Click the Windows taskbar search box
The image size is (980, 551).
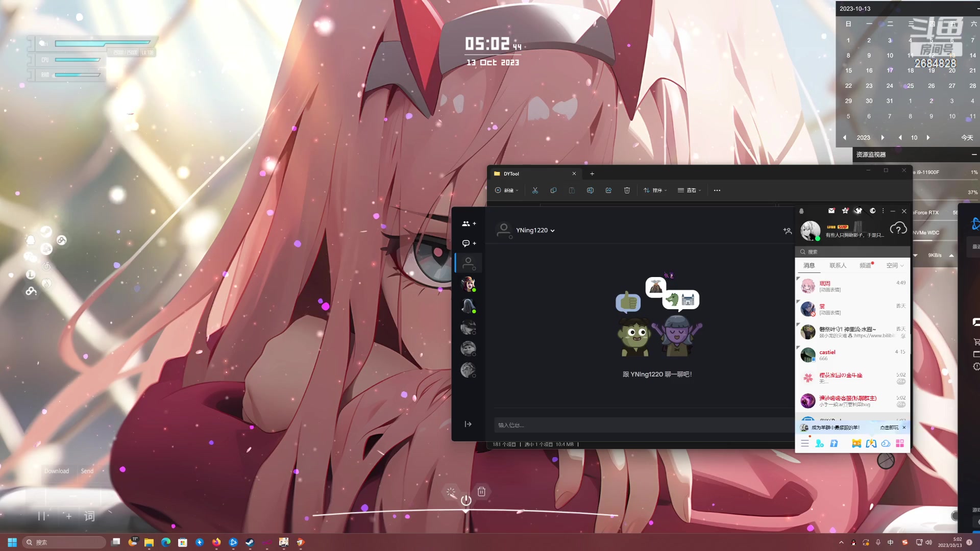[64, 542]
